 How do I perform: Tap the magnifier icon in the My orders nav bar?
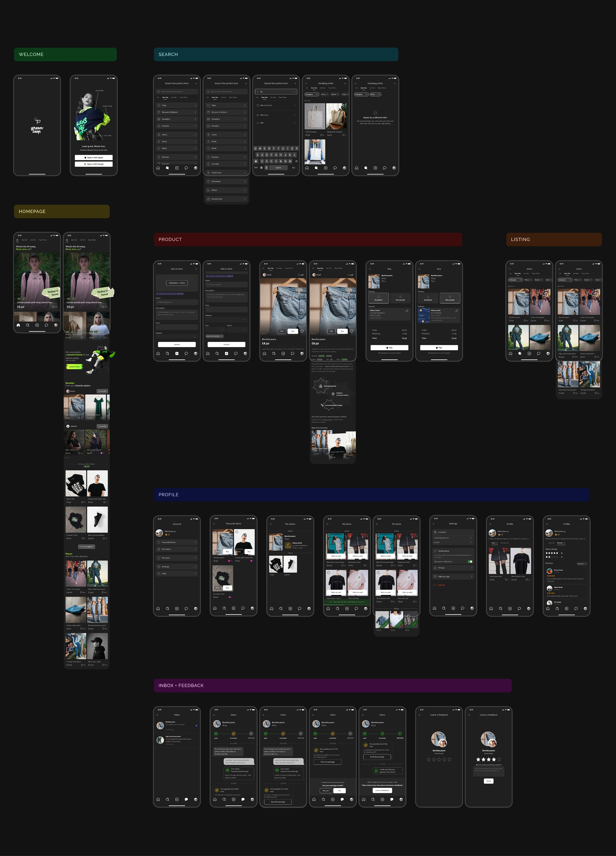pos(281,608)
